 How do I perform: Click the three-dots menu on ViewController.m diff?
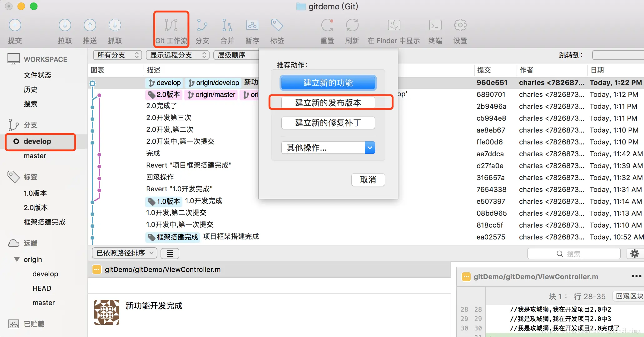coord(636,276)
